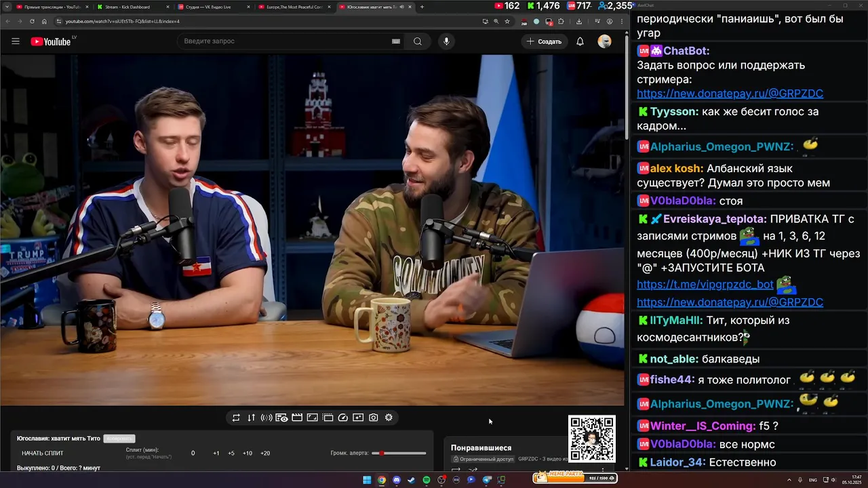Screen dimensions: 868x488
Task: Click the Понравившиеся playlist title
Action: (481, 447)
